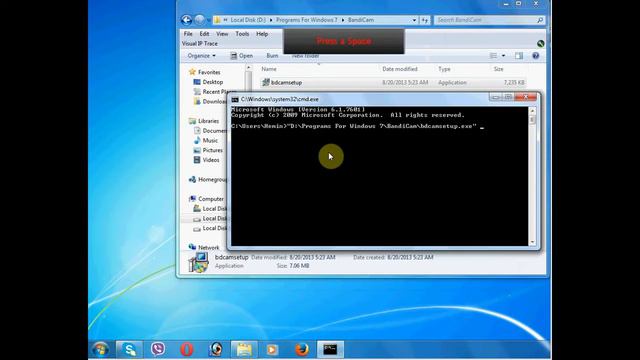Screen dimensions: 640x360
Task: Select Network in navigation pane
Action: (x=209, y=247)
